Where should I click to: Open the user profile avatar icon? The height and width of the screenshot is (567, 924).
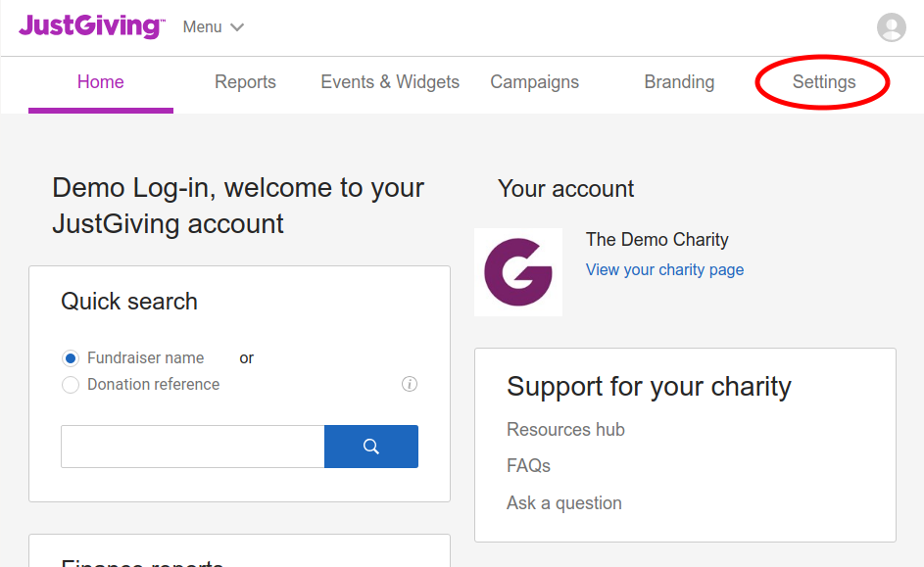[x=891, y=27]
